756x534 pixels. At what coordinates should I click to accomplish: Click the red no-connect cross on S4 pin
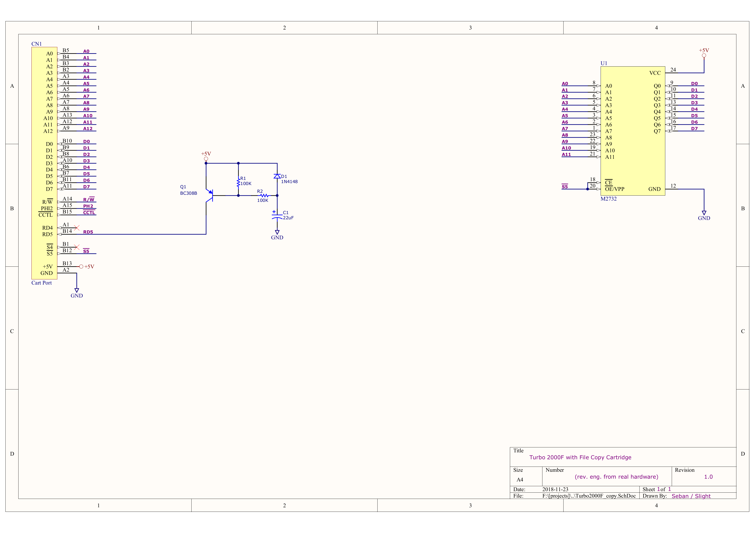(77, 247)
